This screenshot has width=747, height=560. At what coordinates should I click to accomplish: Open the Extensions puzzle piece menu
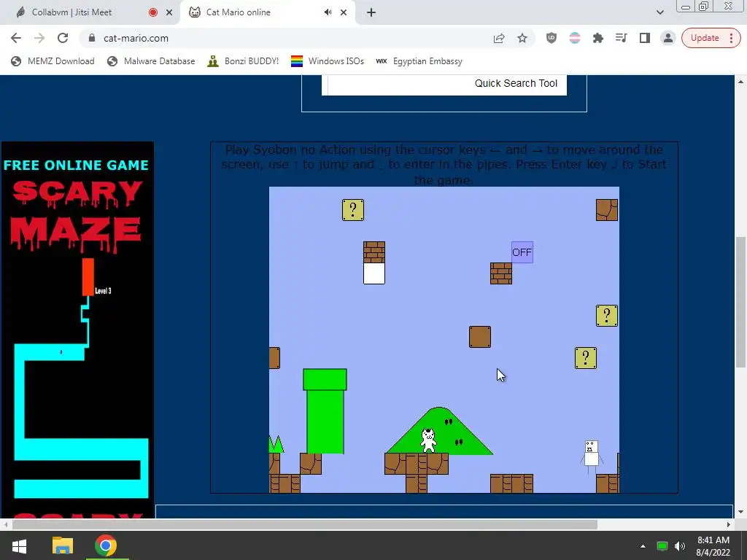pyautogui.click(x=598, y=38)
